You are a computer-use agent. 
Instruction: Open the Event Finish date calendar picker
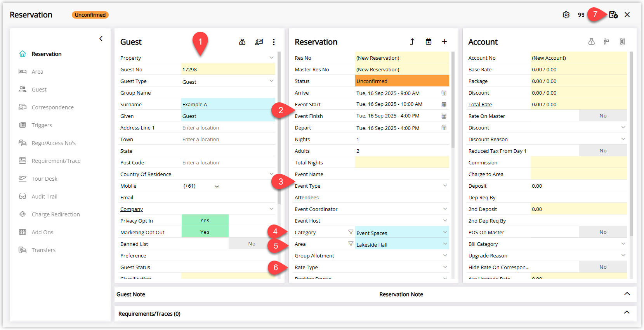point(444,116)
